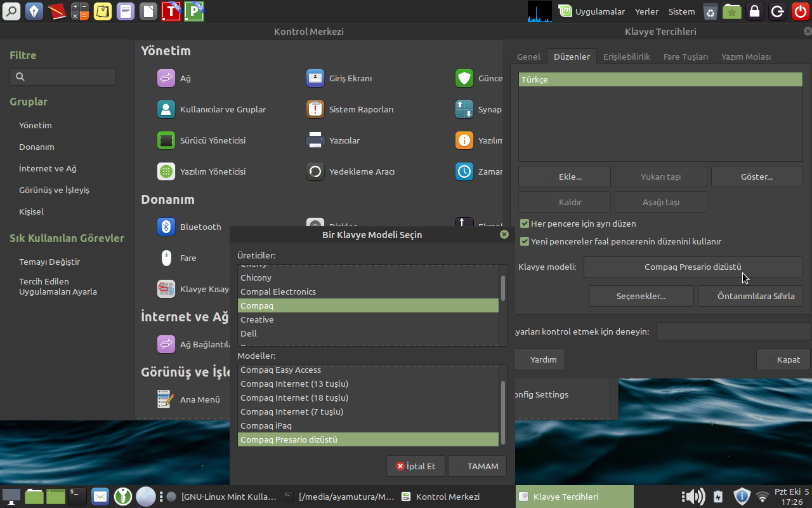Open the red notebook launcher in top panel
The height and width of the screenshot is (508, 812).
pos(57,11)
